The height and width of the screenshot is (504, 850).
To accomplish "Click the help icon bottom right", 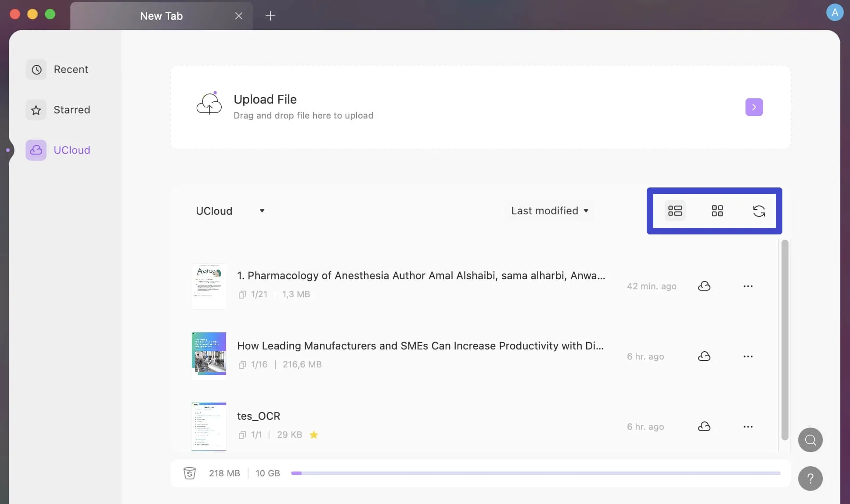I will [810, 479].
